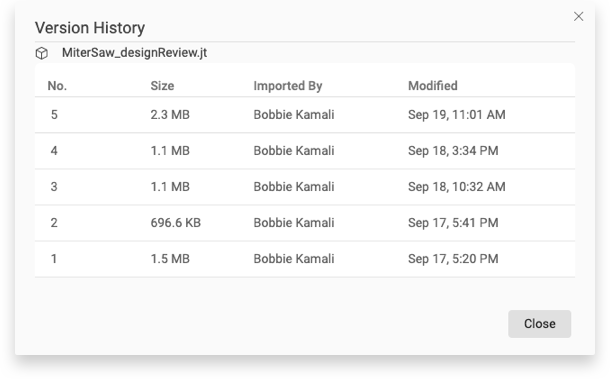This screenshot has width=610, height=380.
Task: Sort by the Imported By column header
Action: [288, 86]
